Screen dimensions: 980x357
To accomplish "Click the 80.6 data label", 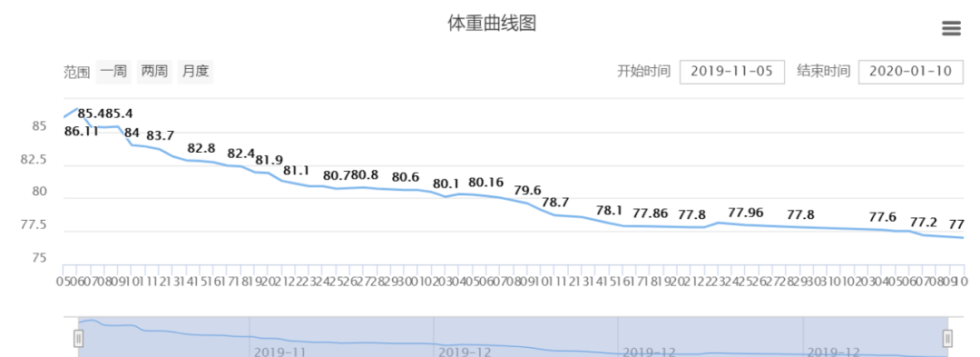I will [x=406, y=177].
